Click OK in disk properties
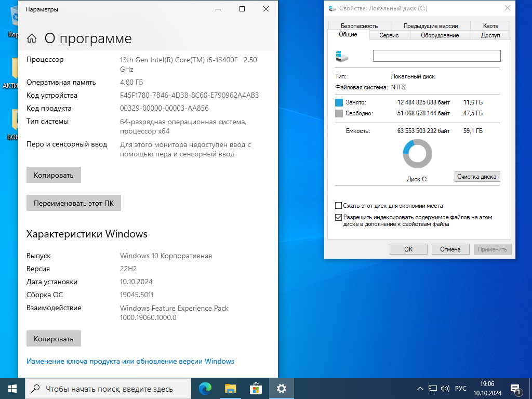532x399 pixels. tap(408, 249)
